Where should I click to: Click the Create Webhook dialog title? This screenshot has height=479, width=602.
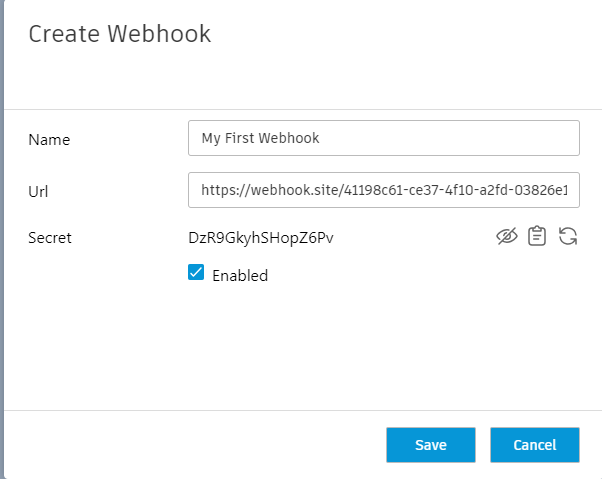coord(120,34)
